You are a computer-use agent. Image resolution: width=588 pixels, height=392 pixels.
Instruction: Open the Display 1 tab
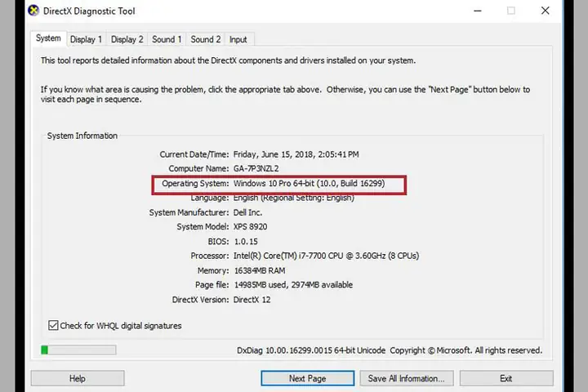86,39
